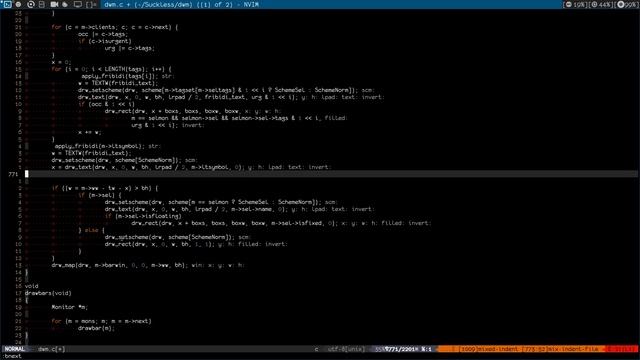Click the language indicator 'c' in statusline
The height and width of the screenshot is (360, 640).
[x=316, y=349]
